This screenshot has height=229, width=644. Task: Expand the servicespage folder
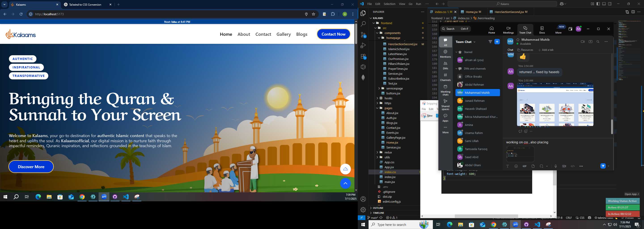[394, 89]
